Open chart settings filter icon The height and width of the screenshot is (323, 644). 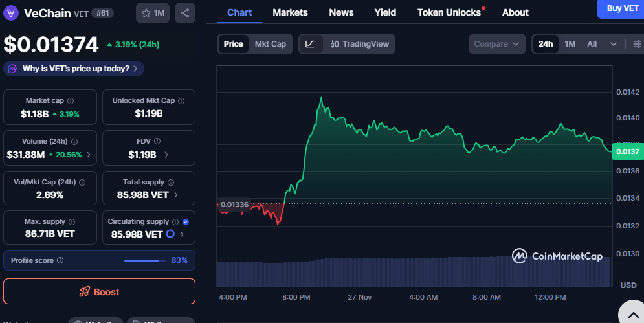click(637, 44)
